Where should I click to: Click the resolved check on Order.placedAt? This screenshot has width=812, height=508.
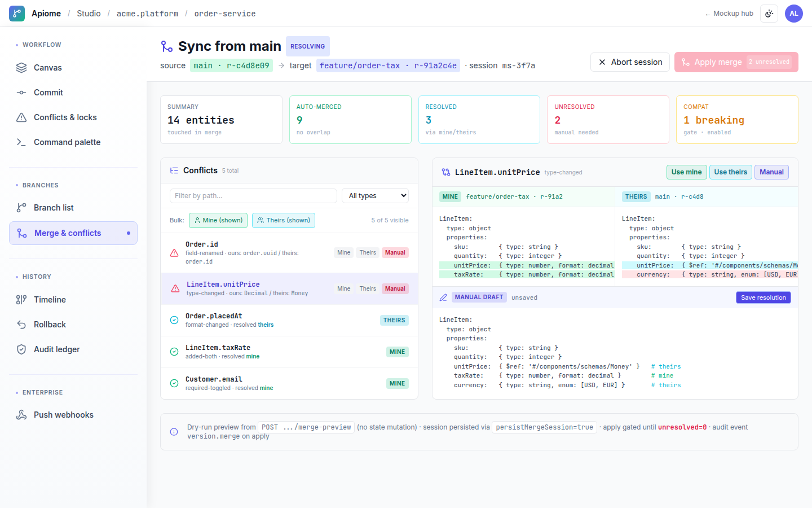point(174,320)
